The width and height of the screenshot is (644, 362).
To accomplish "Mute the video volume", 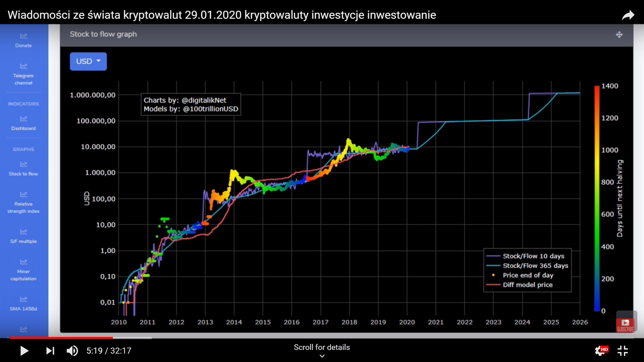I will click(72, 351).
